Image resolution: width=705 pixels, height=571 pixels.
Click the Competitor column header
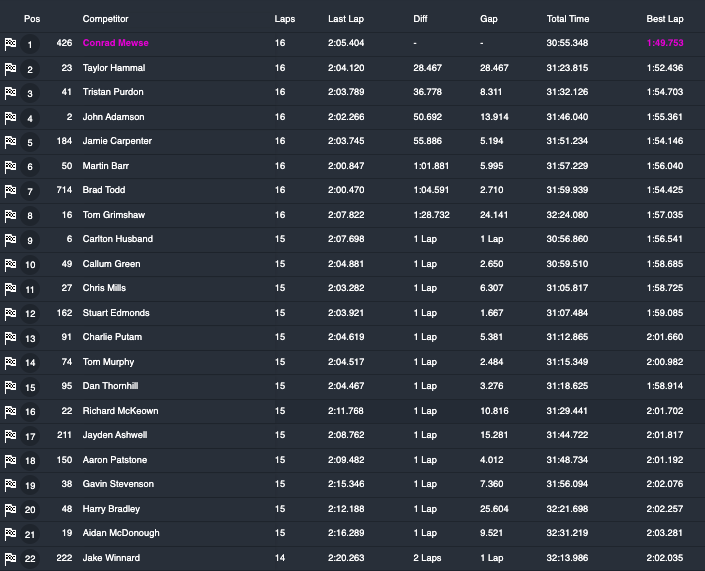(105, 19)
